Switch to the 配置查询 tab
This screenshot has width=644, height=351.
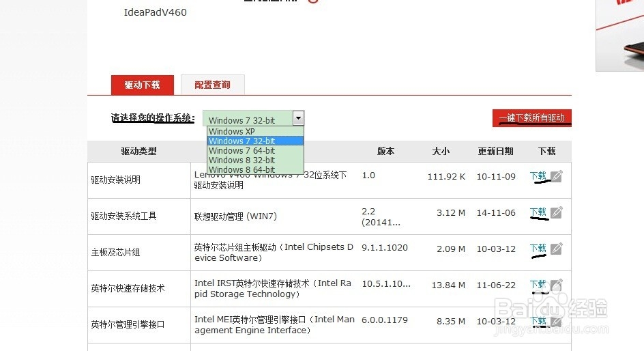click(212, 85)
